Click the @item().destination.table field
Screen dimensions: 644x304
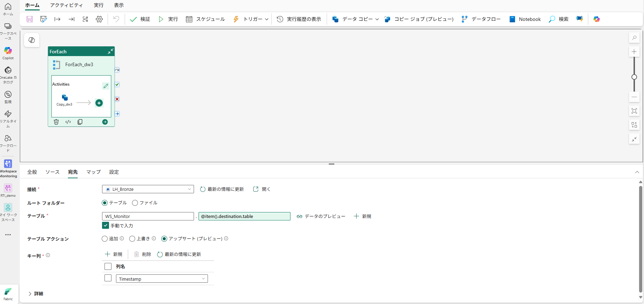point(245,216)
